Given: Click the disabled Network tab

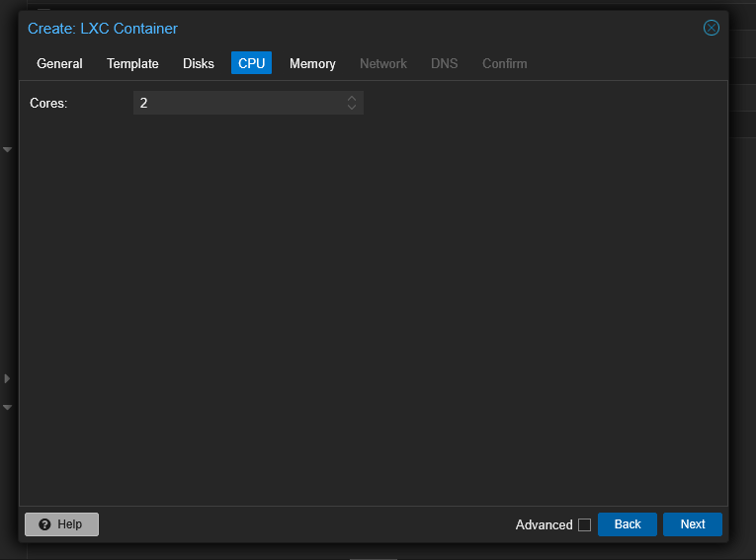Looking at the screenshot, I should [383, 63].
